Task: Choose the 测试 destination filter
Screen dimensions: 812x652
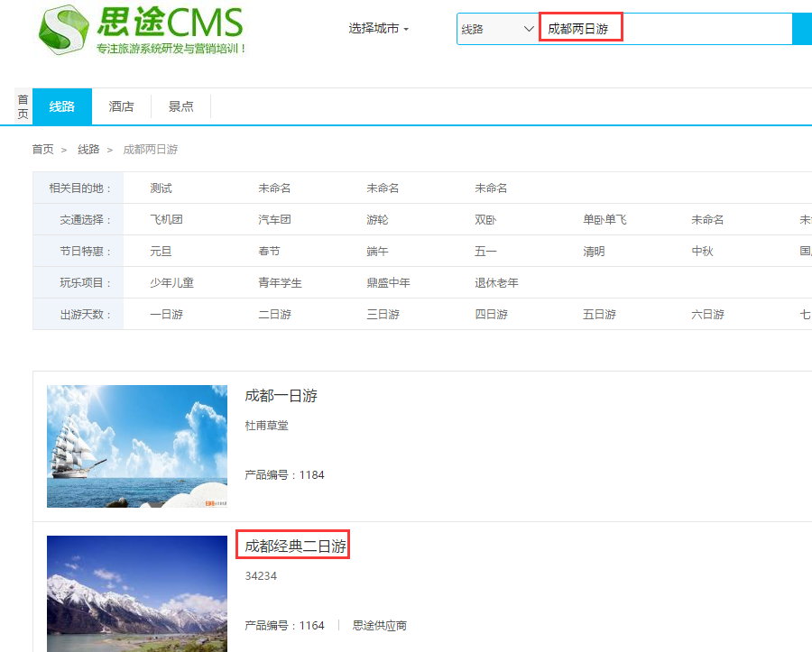Action: click(161, 188)
